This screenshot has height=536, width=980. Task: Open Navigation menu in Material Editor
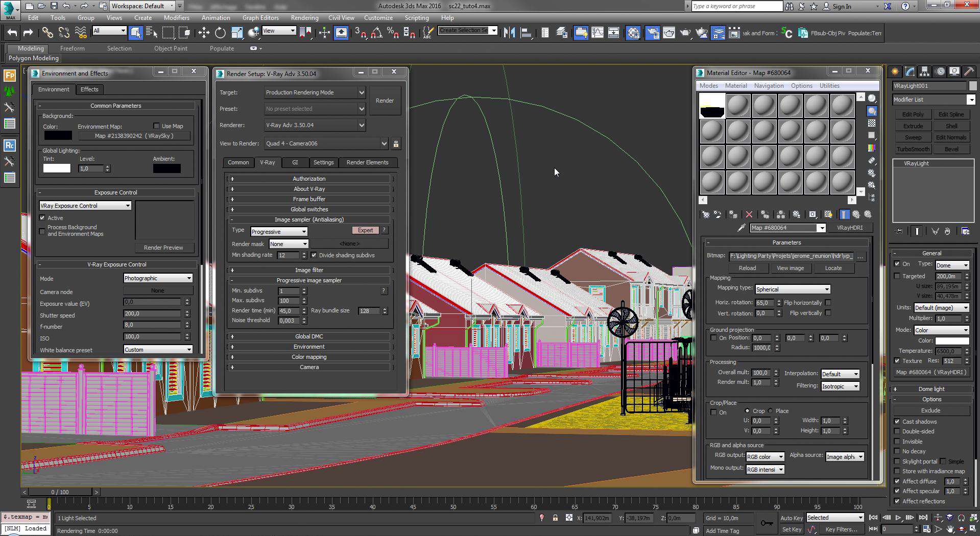[769, 86]
